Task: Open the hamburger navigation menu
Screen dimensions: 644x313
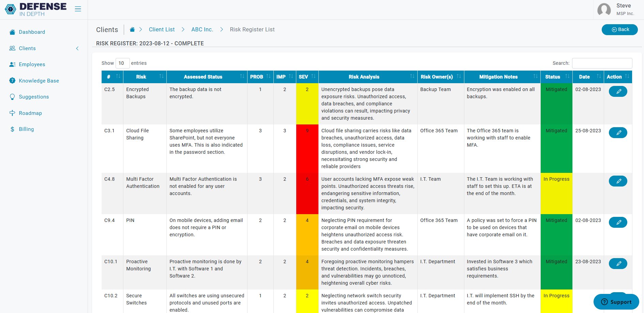Action: pyautogui.click(x=78, y=9)
